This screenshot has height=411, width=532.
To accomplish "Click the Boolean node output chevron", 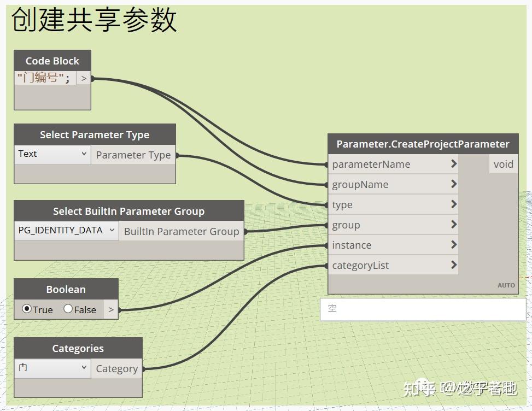I will (111, 309).
